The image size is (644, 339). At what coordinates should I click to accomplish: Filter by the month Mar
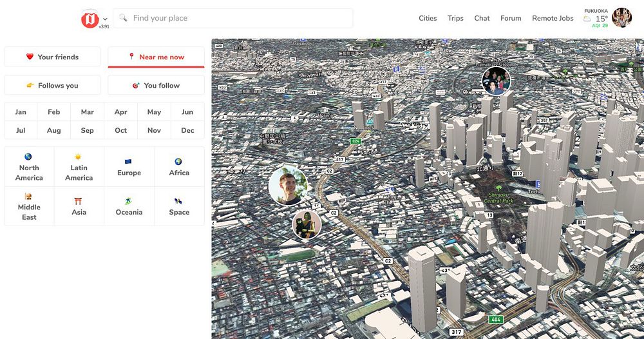tap(87, 111)
